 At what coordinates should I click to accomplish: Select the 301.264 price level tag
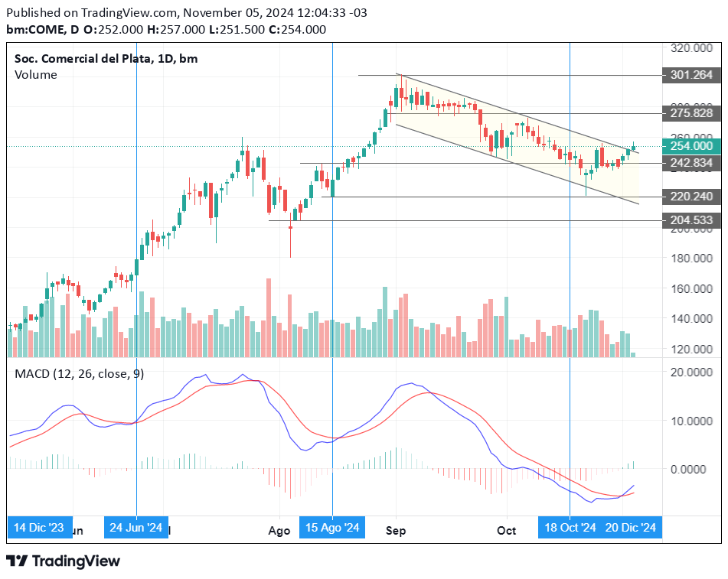pos(691,75)
